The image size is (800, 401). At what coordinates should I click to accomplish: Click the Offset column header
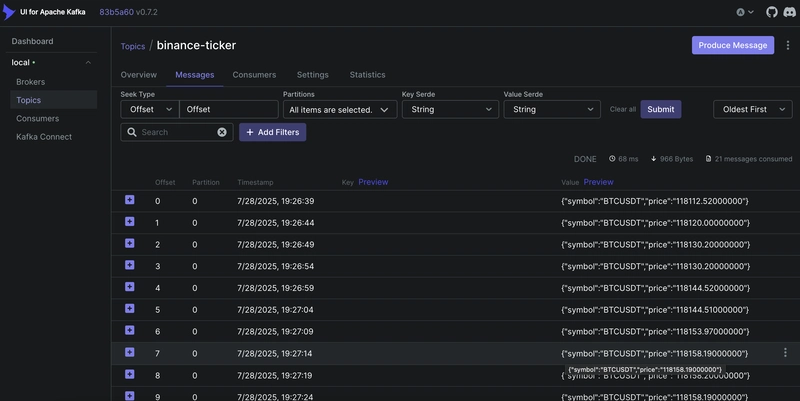coord(165,183)
